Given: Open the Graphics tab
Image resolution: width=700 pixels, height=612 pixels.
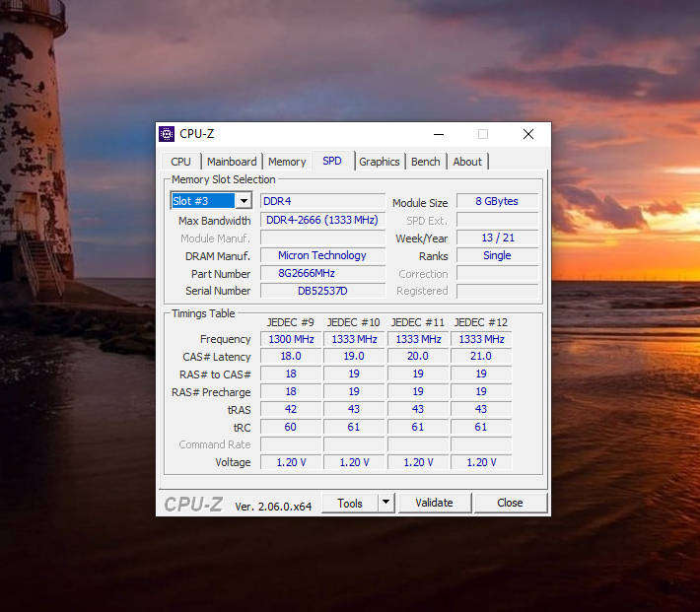Looking at the screenshot, I should [x=380, y=162].
